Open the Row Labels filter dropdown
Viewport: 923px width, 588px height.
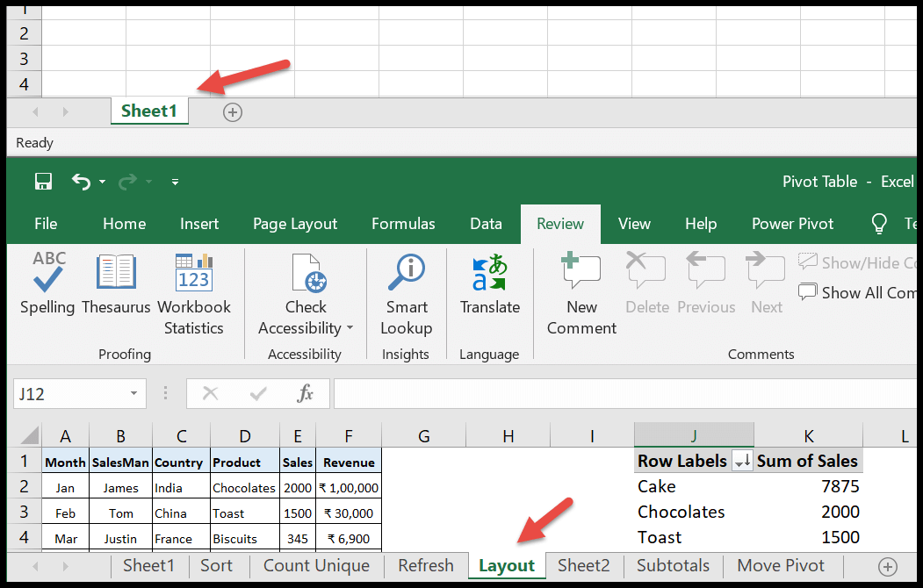[x=743, y=461]
